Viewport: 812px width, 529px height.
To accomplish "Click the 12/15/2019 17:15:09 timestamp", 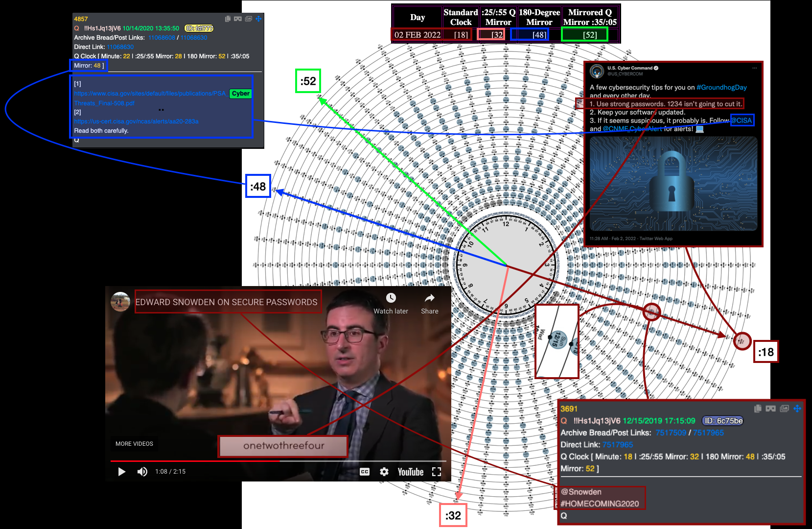I will tap(659, 421).
